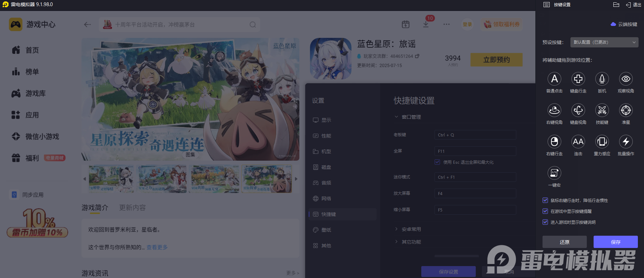Click the search magnifier icon
This screenshot has width=644, height=278.
pyautogui.click(x=253, y=25)
